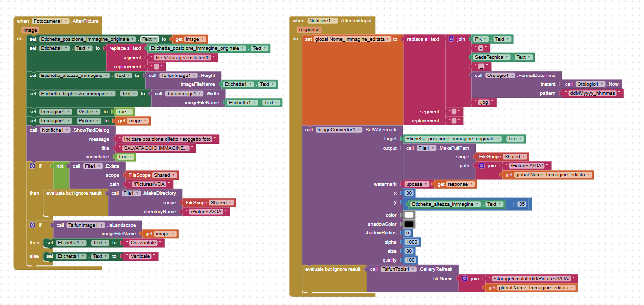Screen dimensions: 644x305
Task: Toggle the cancelable true boolean block
Action: [123, 157]
